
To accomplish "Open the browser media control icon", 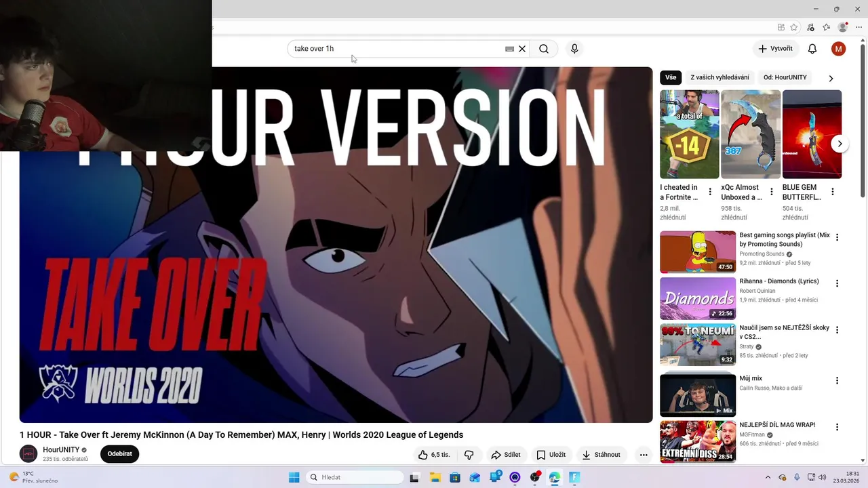I will pyautogui.click(x=810, y=28).
